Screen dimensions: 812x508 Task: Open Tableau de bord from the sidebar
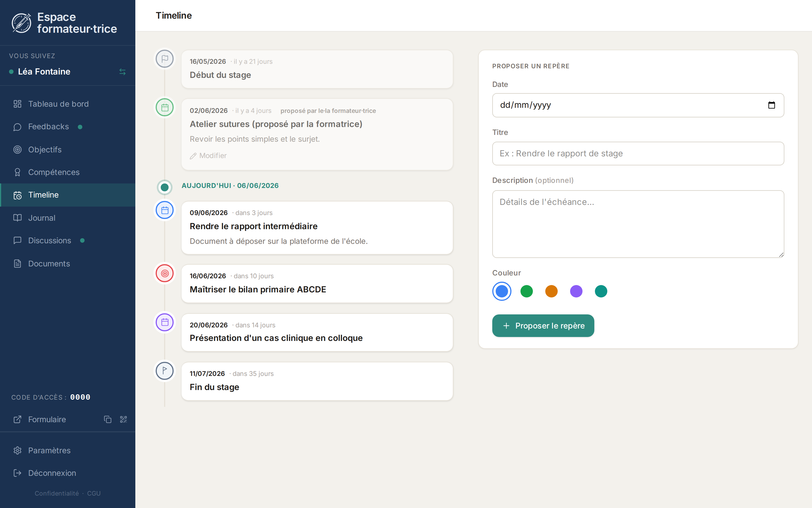click(67, 104)
